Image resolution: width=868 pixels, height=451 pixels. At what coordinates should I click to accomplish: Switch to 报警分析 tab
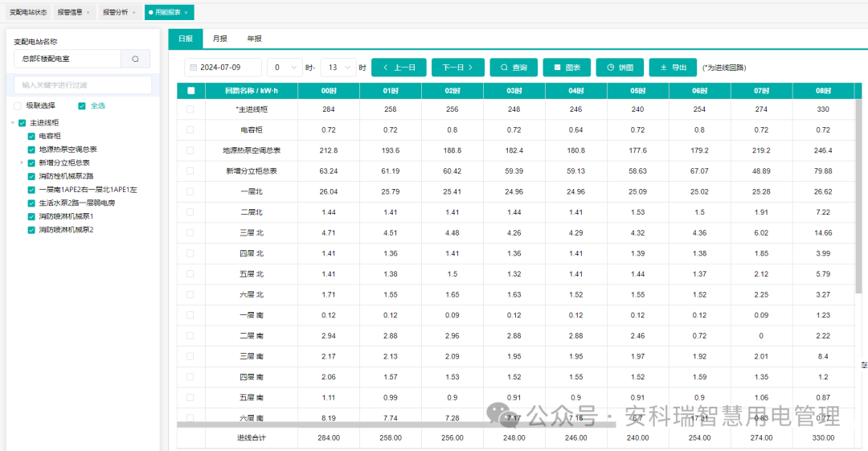point(115,12)
